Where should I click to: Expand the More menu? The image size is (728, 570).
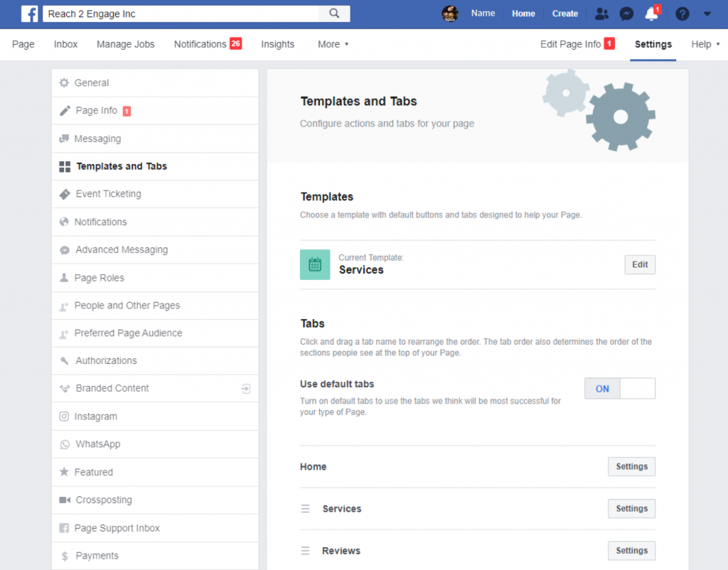point(333,44)
